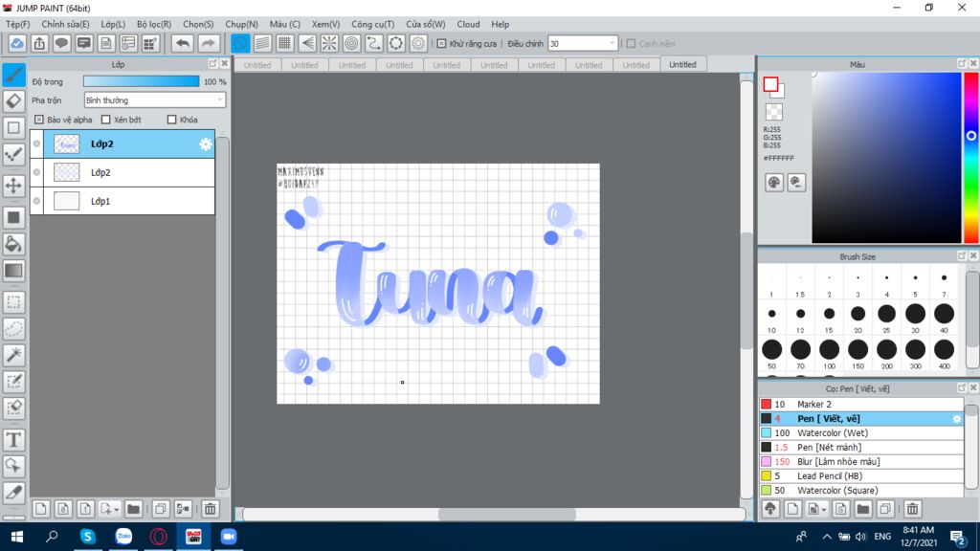Toggle visibility of Lớp1 layer
The height and width of the screenshot is (551, 980).
point(37,201)
